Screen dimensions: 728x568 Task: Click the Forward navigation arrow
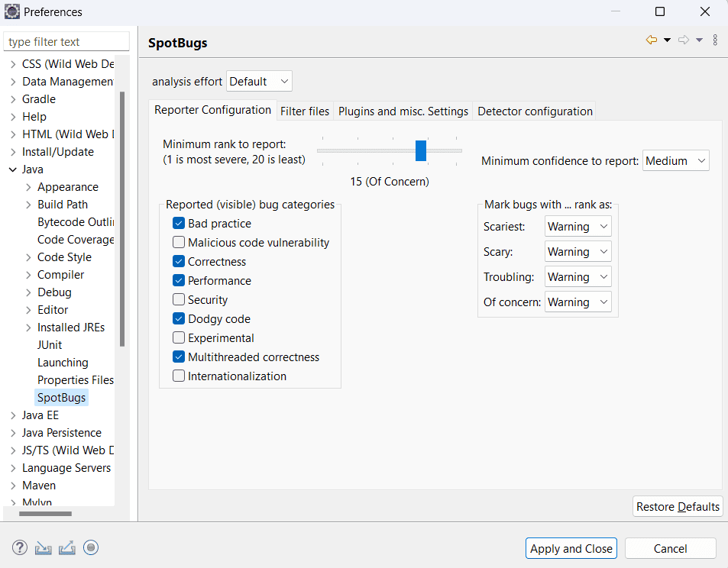click(684, 40)
